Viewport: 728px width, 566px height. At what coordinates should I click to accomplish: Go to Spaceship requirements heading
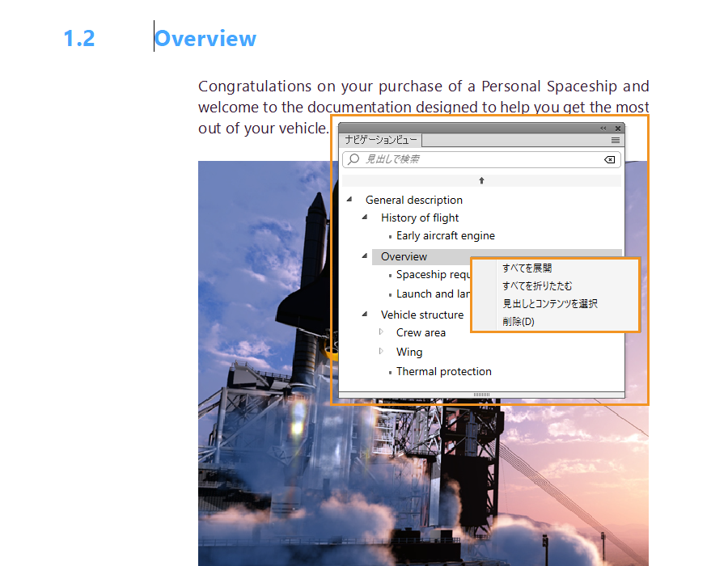[x=434, y=275]
